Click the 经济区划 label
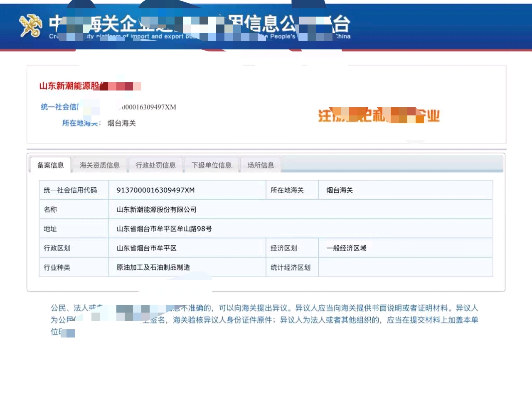Screen dimensions: 532x406 point(284,248)
